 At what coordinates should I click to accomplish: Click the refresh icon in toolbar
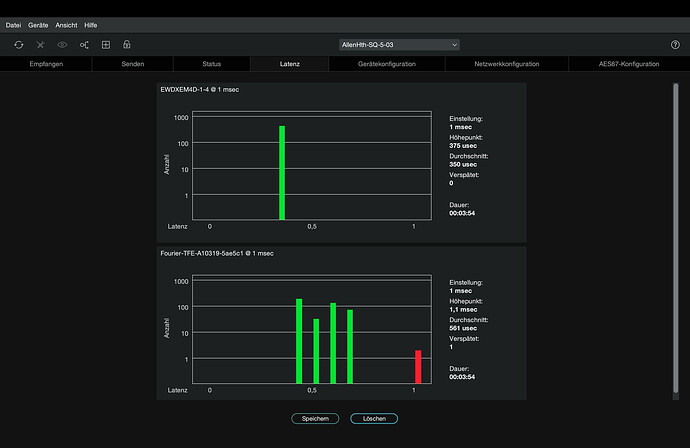18,45
